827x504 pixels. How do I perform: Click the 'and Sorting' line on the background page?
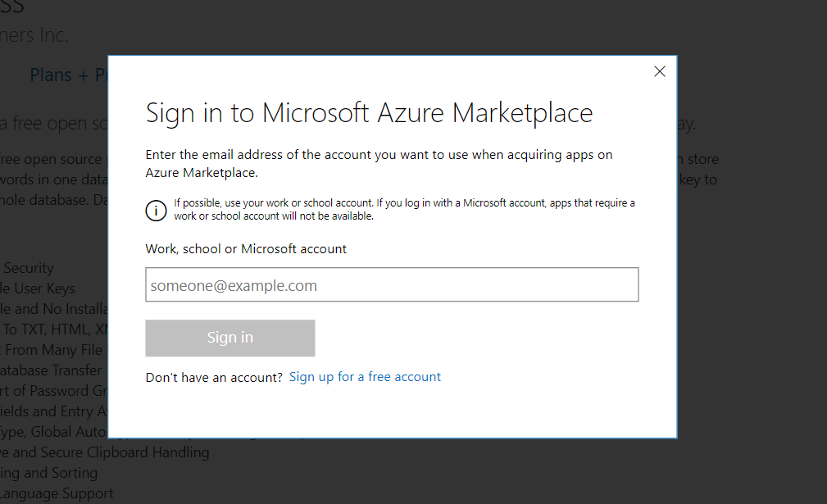[x=48, y=473]
